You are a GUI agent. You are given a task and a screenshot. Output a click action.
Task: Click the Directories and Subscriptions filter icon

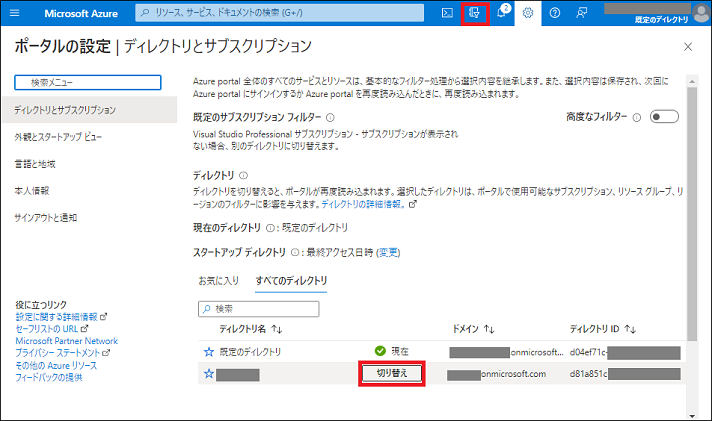pyautogui.click(x=475, y=13)
